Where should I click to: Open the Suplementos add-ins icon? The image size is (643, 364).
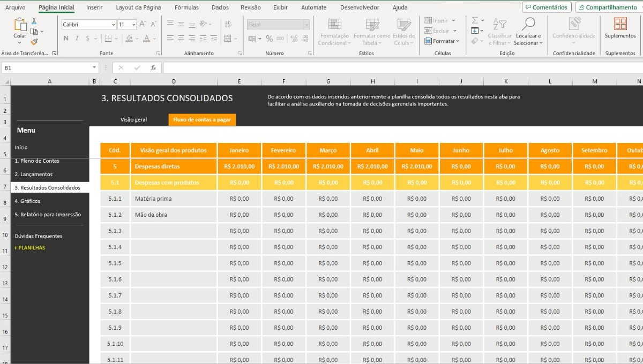620,24
